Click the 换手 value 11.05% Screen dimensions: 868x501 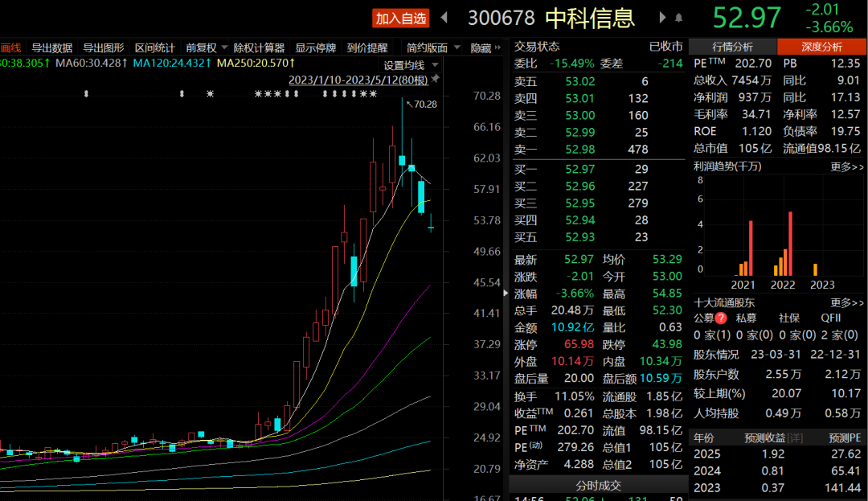(574, 397)
